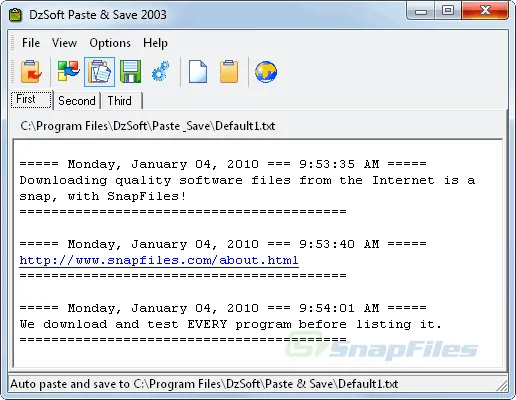The image size is (516, 400).
Task: Click the status bar 'Auto paste and save' text
Action: (x=204, y=384)
